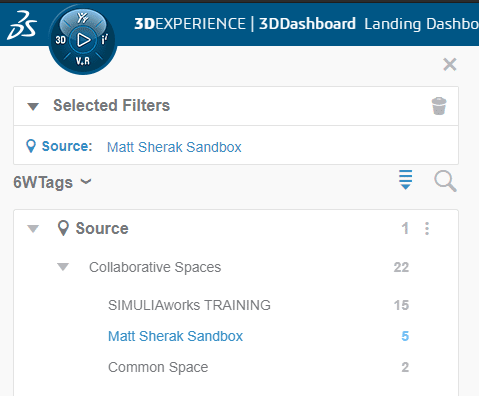Click the compass north social quadrant
This screenshot has width=479, height=396.
coord(83,18)
